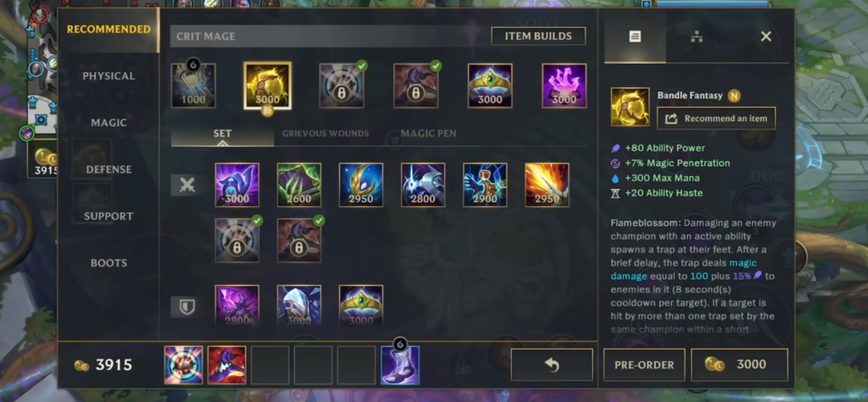Show the item description list view
This screenshot has height=402, width=868.
click(x=635, y=36)
